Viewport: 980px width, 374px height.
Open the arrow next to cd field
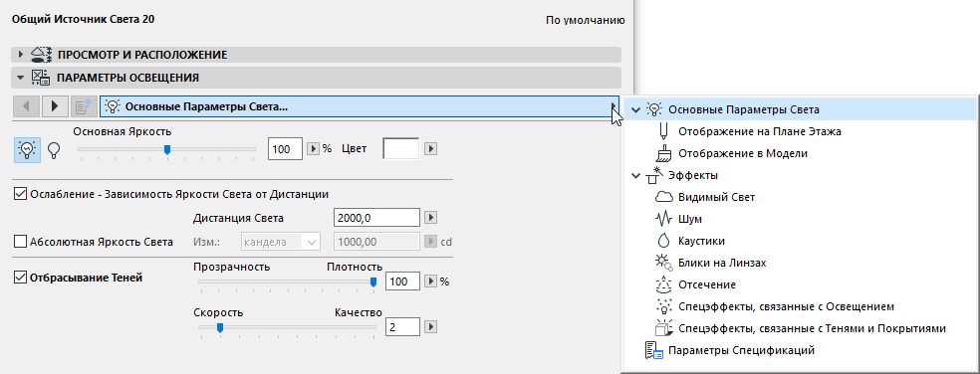coord(430,242)
